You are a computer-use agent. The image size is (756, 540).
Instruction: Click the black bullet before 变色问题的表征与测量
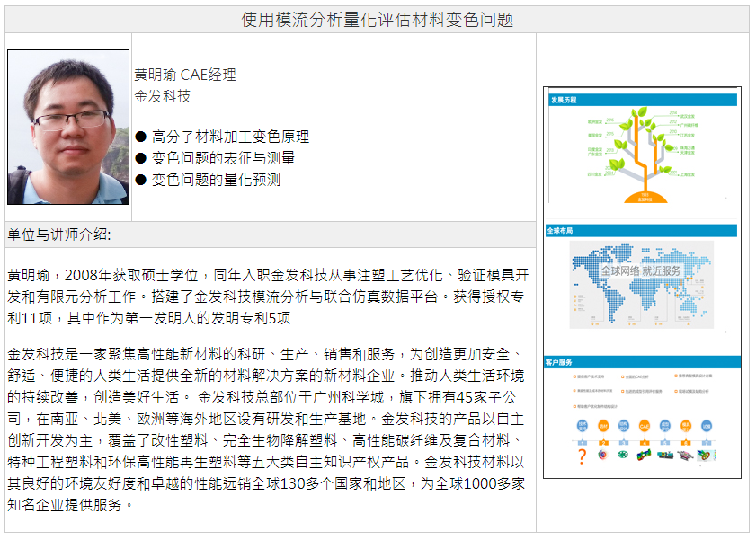[140, 158]
